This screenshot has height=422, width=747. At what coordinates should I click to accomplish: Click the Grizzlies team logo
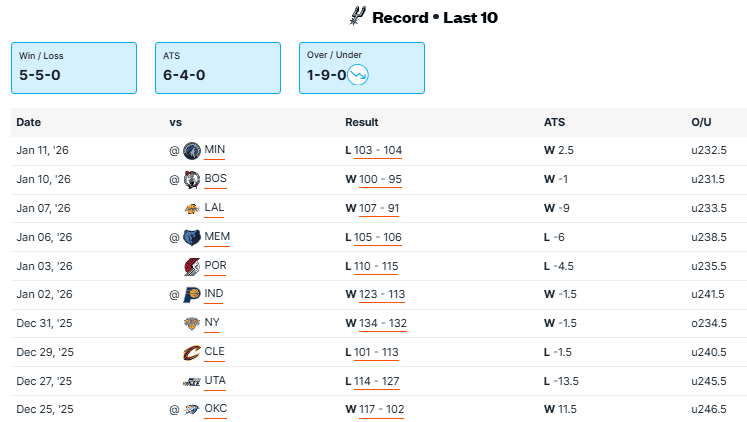[192, 238]
